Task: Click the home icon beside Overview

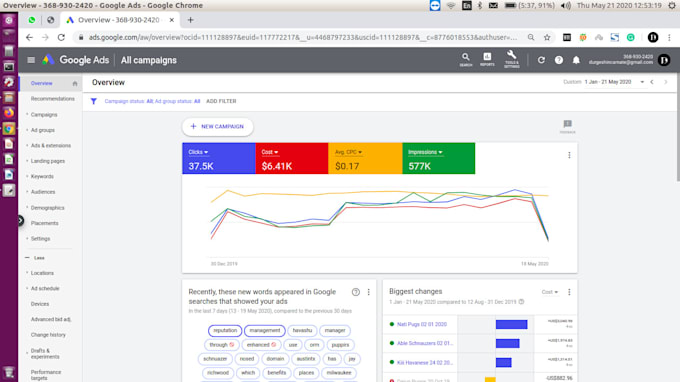Action: (x=75, y=83)
